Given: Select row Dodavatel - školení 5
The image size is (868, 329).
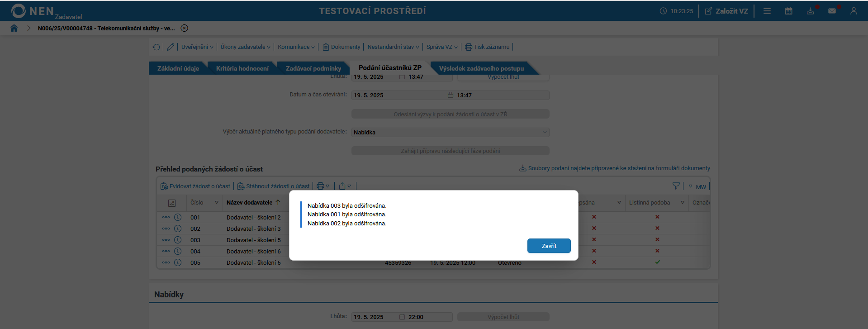Looking at the screenshot, I should click(253, 240).
